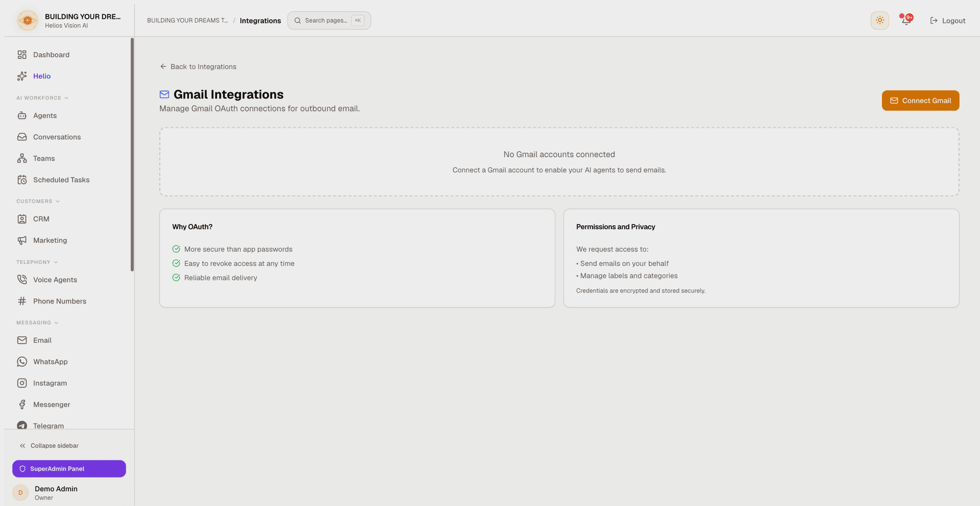The width and height of the screenshot is (980, 506).
Task: Click Collapse sidebar label
Action: (55, 446)
